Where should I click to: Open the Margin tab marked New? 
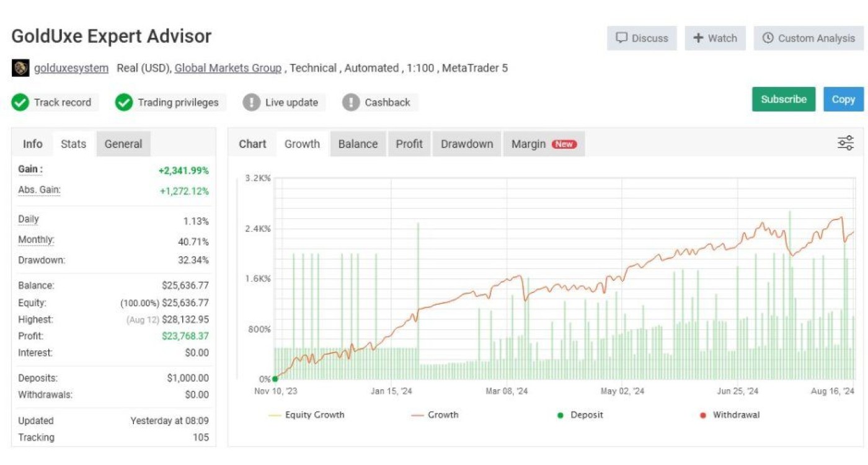click(543, 144)
